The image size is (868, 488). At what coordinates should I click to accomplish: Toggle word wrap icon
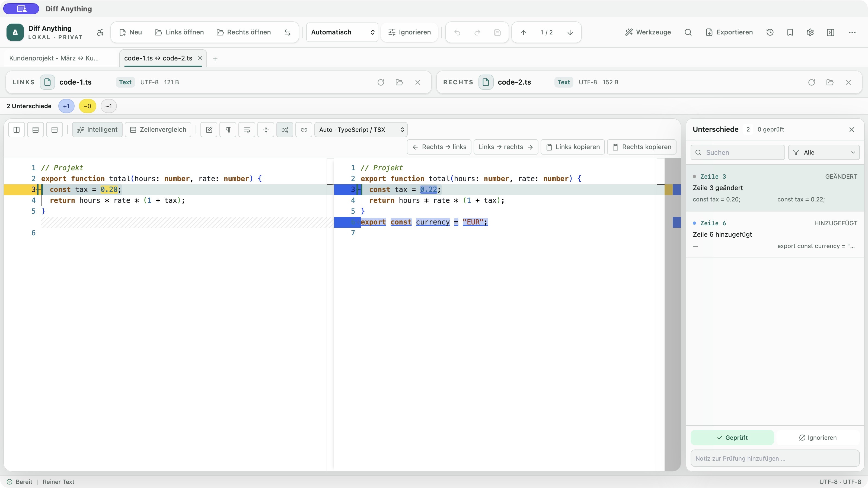pyautogui.click(x=247, y=130)
